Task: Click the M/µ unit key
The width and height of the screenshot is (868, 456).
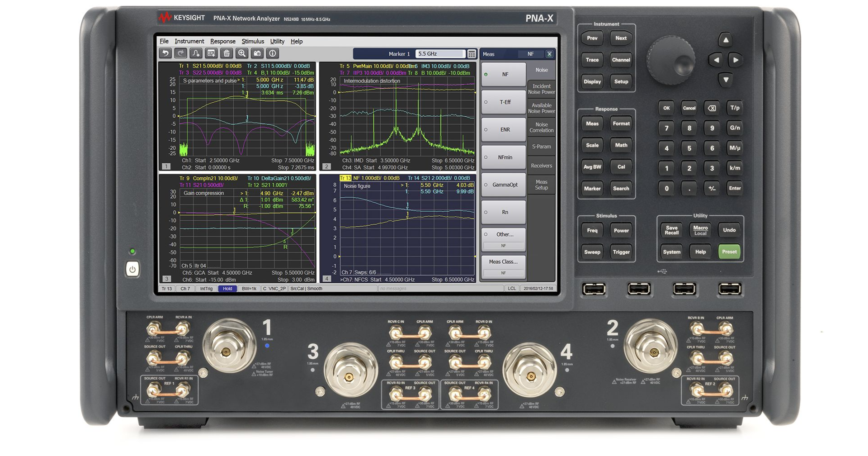Action: pos(735,148)
